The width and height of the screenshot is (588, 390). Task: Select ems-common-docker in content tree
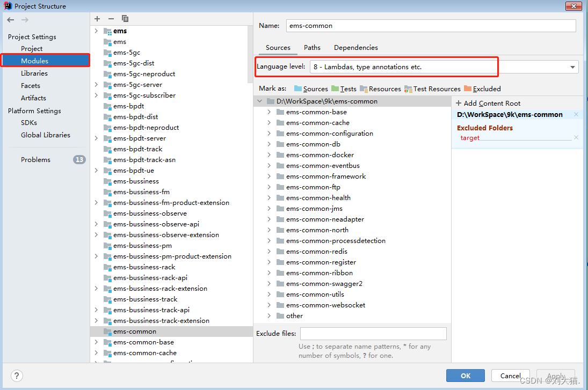pos(320,154)
